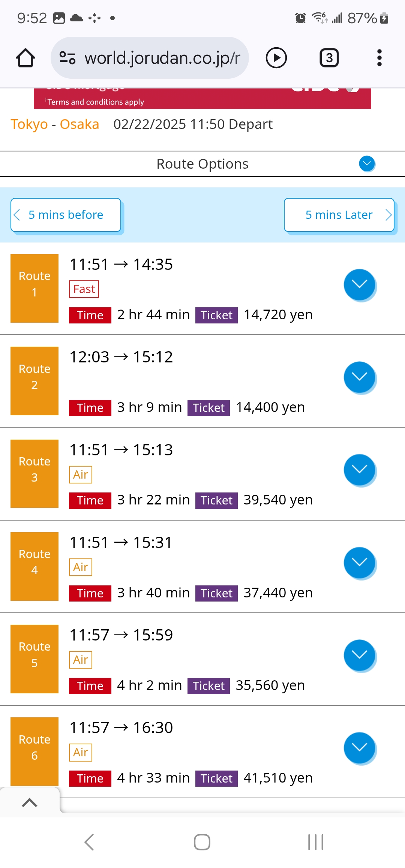Expand Route 3 details chevron
The height and width of the screenshot is (868, 405).
[359, 470]
